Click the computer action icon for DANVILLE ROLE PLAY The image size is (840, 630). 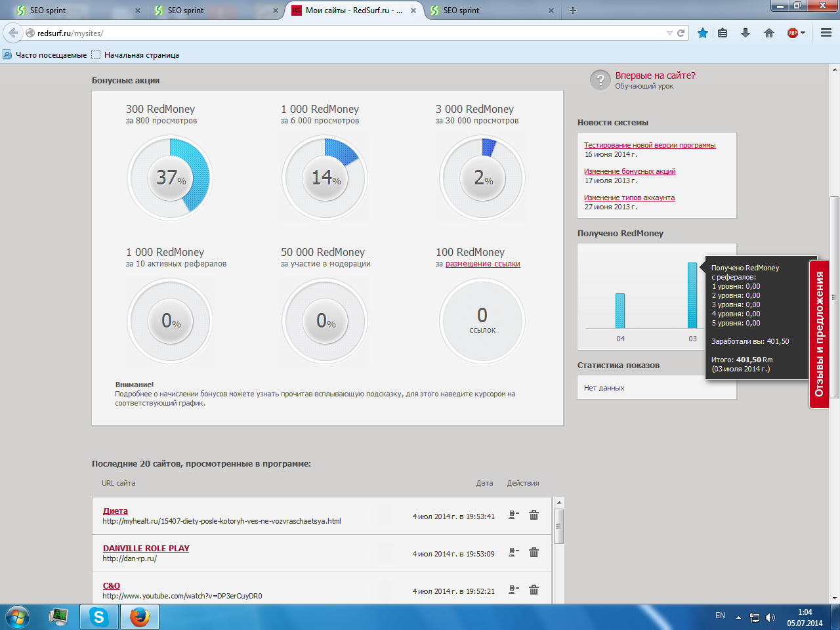pyautogui.click(x=514, y=553)
